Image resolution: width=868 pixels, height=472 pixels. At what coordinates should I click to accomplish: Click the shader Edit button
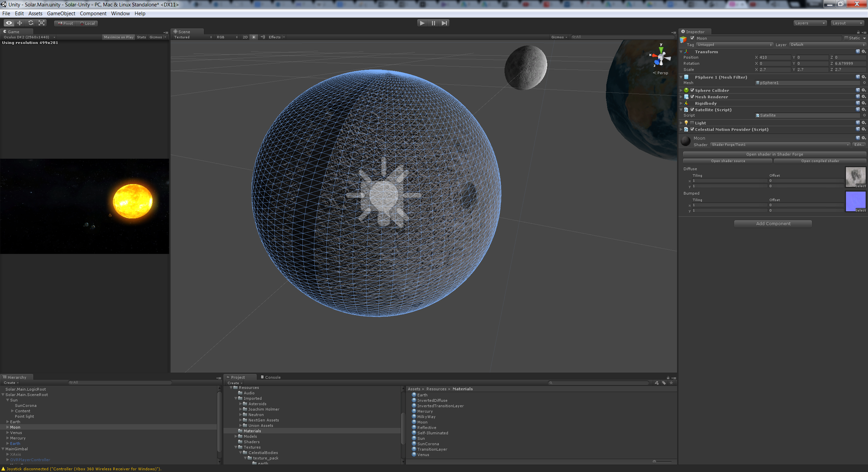(859, 145)
